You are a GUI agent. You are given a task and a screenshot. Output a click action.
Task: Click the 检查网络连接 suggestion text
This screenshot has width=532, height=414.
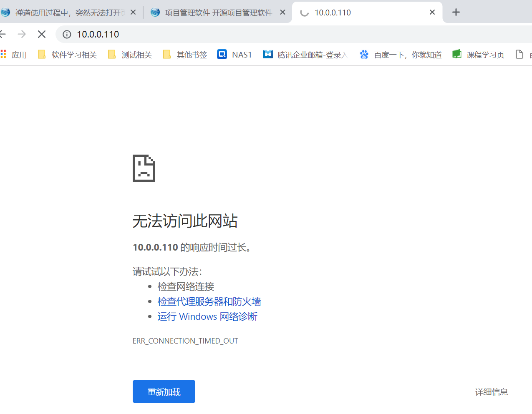coord(186,286)
